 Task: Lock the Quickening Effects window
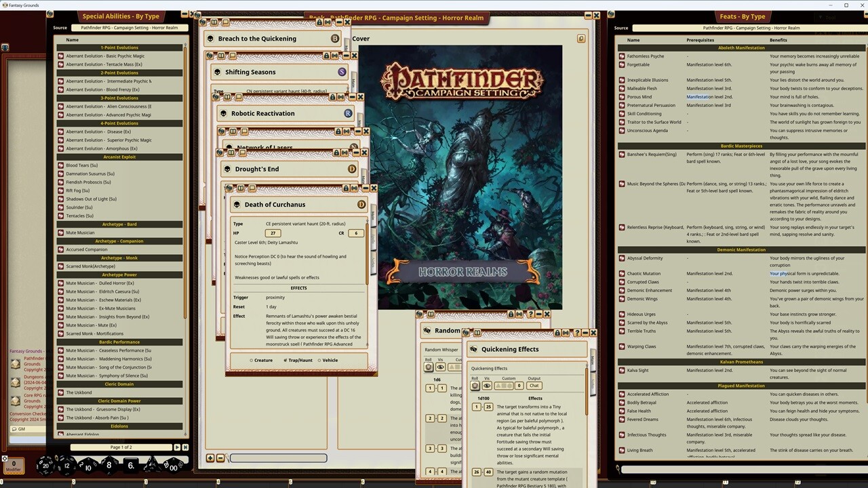(558, 333)
